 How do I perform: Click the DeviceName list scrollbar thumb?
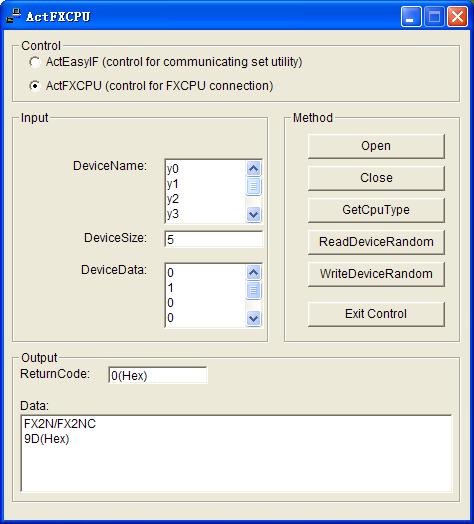coord(253,186)
